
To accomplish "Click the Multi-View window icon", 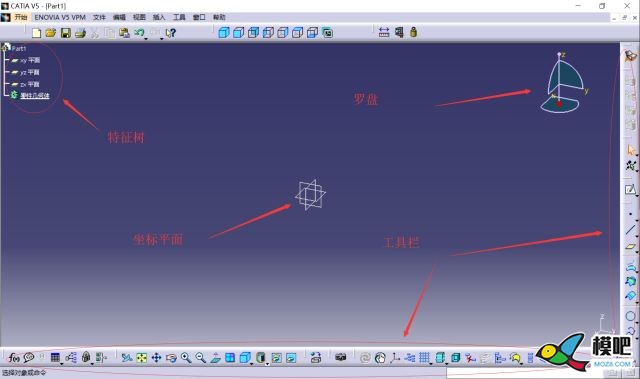I will coord(230,358).
